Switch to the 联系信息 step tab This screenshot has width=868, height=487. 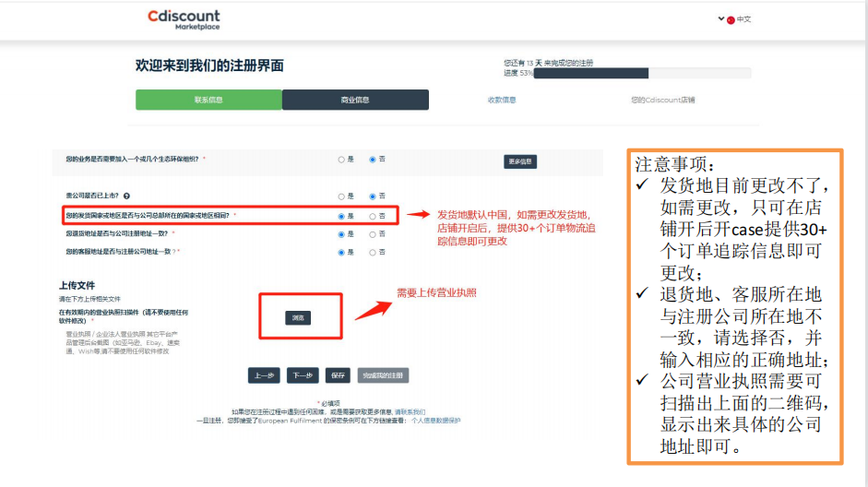(208, 100)
